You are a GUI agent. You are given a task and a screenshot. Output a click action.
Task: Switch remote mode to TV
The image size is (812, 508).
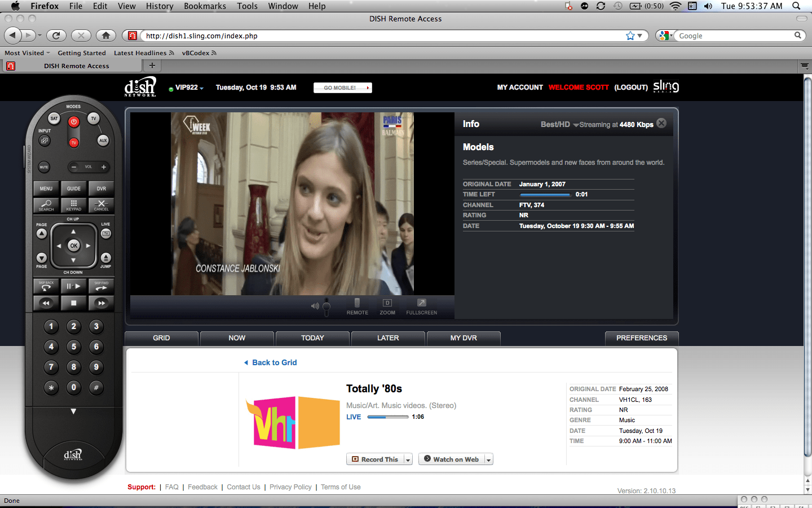[x=94, y=118]
